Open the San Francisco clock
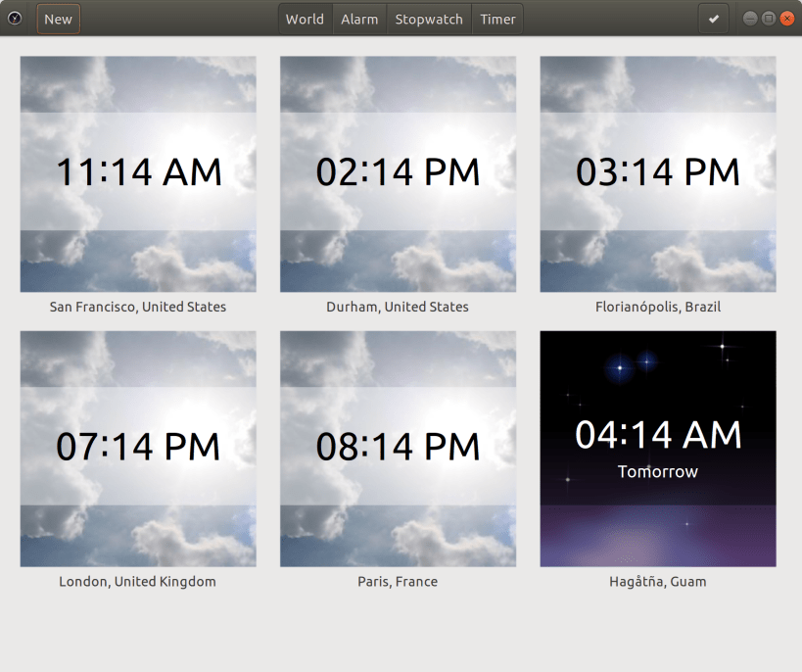This screenshot has height=672, width=802. pos(137,174)
